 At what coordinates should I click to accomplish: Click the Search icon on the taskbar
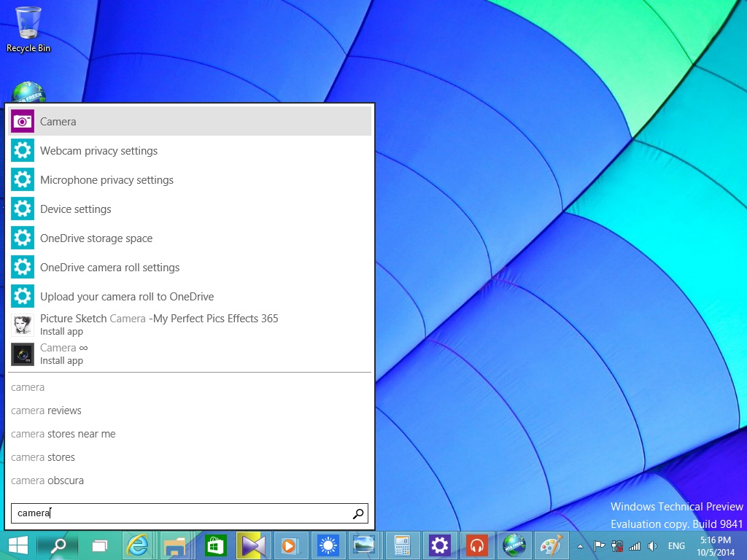[x=57, y=545]
